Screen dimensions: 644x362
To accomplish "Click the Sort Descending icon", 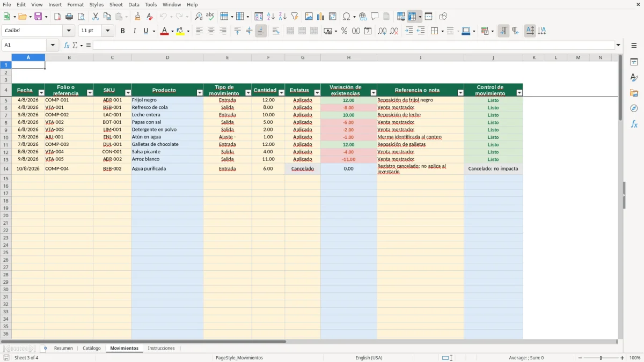I will click(x=283, y=17).
